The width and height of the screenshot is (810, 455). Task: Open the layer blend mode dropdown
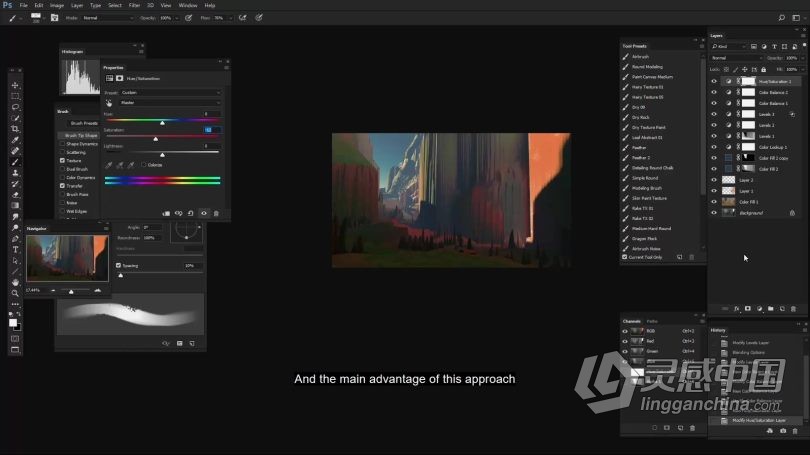(x=736, y=58)
